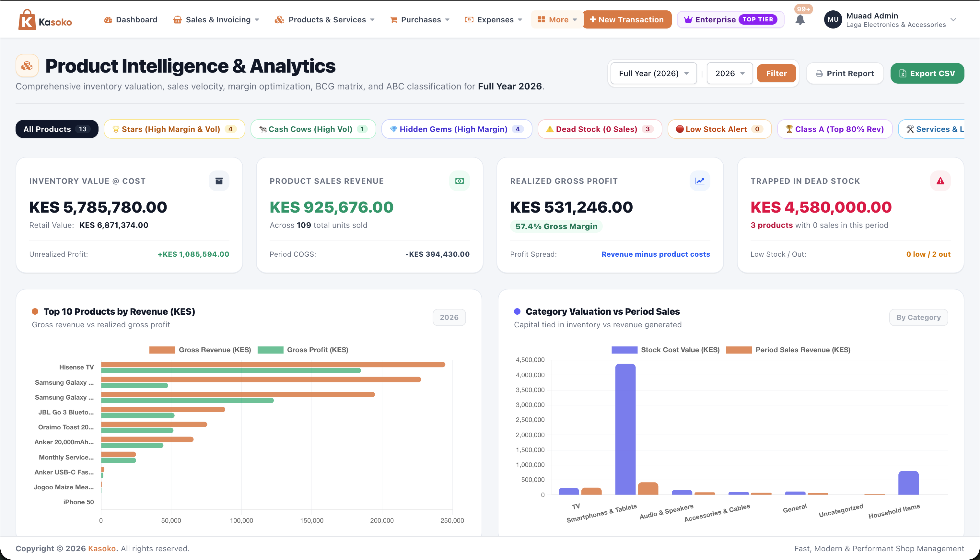The height and width of the screenshot is (560, 980).
Task: Open the 2026 year dropdown
Action: tap(729, 74)
